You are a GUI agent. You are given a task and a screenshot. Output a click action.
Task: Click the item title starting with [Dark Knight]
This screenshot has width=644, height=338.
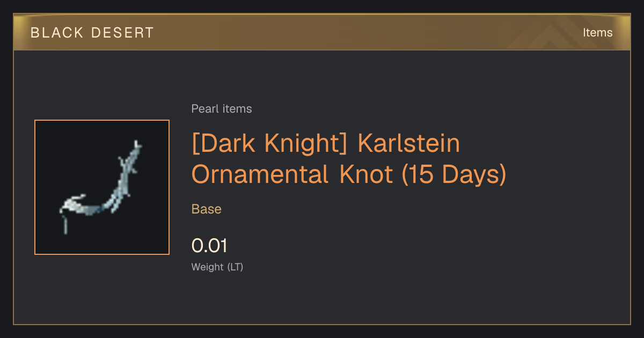click(349, 159)
